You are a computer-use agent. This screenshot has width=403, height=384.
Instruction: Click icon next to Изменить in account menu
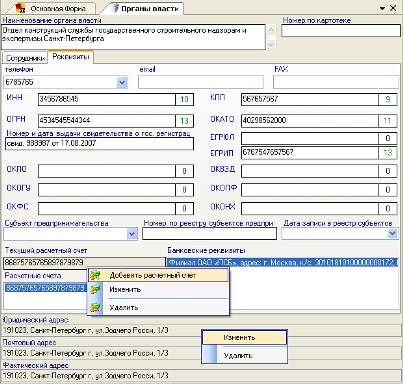(95, 289)
